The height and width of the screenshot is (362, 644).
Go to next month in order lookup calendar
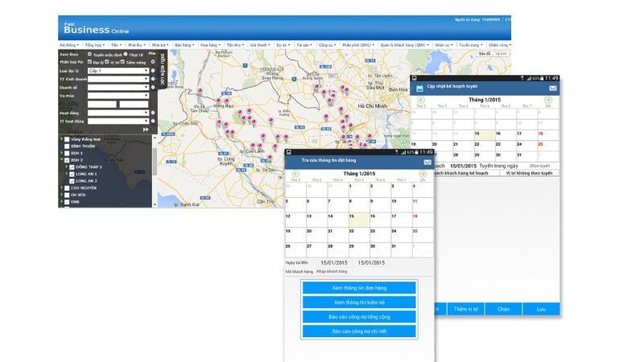click(x=423, y=173)
